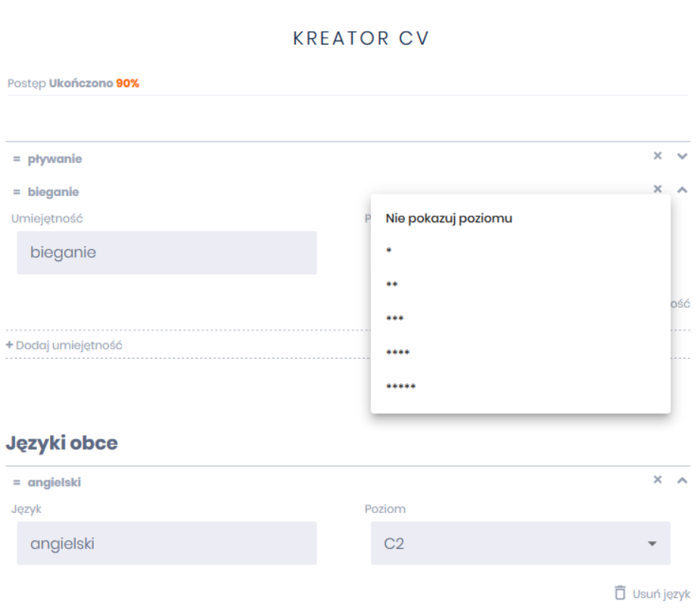Image resolution: width=700 pixels, height=616 pixels.
Task: Choose 'Nie pokazuj poziomu' option
Action: tap(449, 219)
